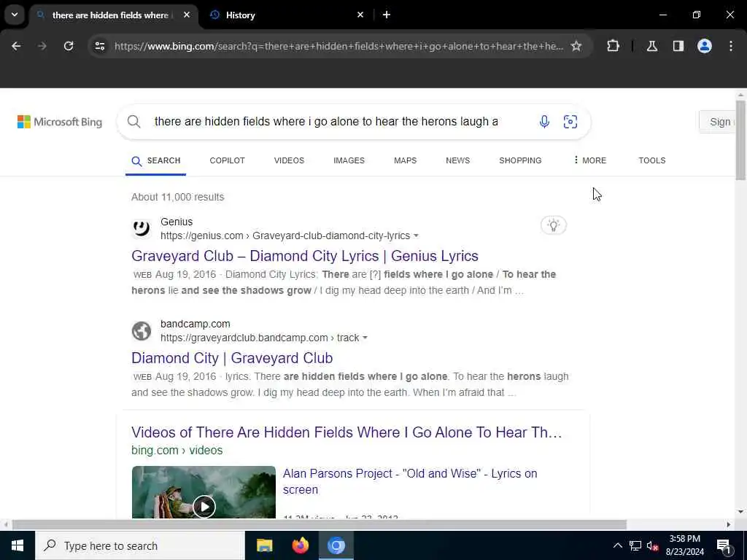Expand the MORE menu
This screenshot has width=747, height=560.
pyautogui.click(x=589, y=160)
